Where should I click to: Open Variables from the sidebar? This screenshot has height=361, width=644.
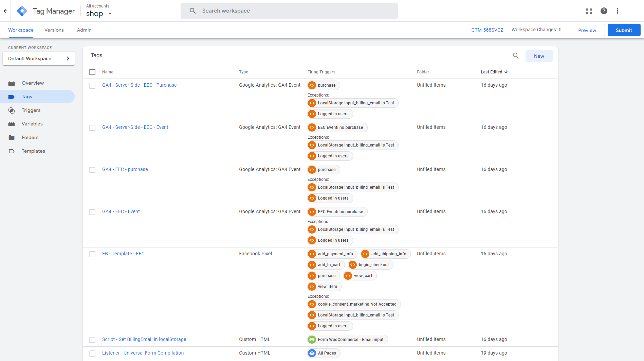[x=32, y=124]
